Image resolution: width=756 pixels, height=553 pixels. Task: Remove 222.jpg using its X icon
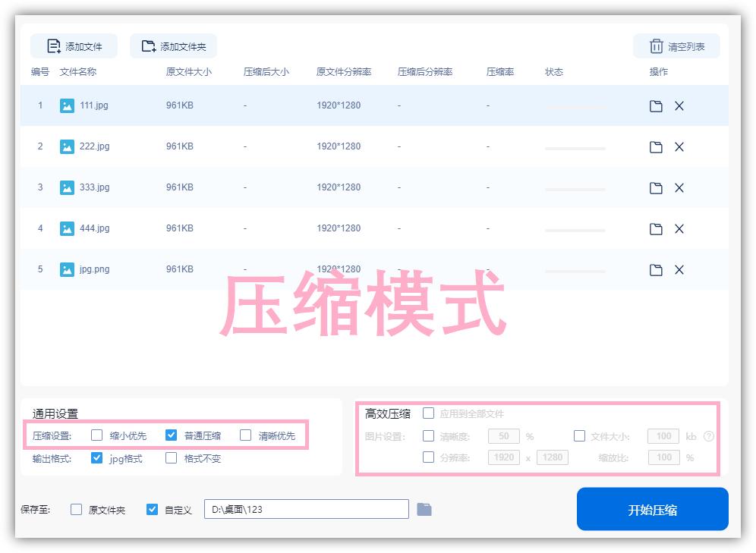(x=679, y=147)
